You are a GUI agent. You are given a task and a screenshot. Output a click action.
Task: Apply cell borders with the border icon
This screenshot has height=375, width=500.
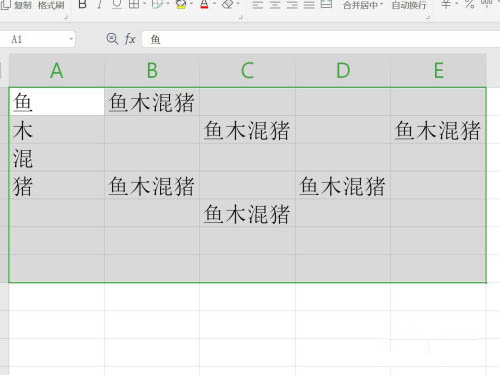click(134, 4)
